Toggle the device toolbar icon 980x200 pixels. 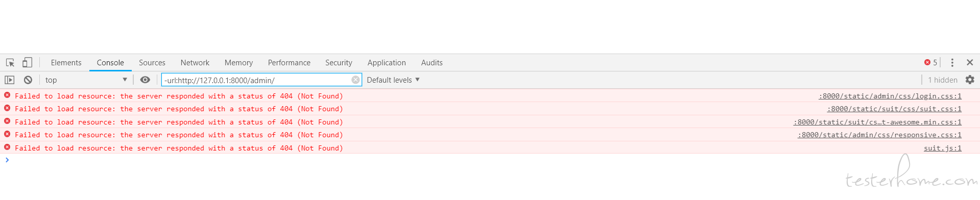tap(27, 62)
